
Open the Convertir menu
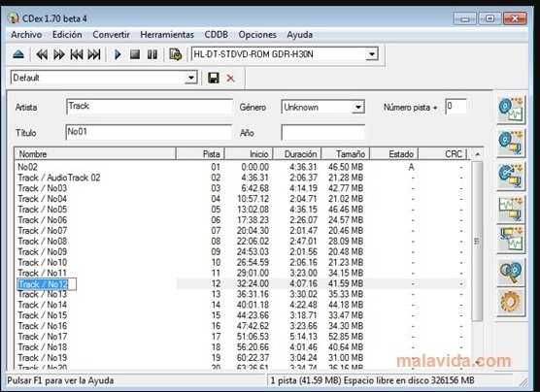[x=112, y=35]
